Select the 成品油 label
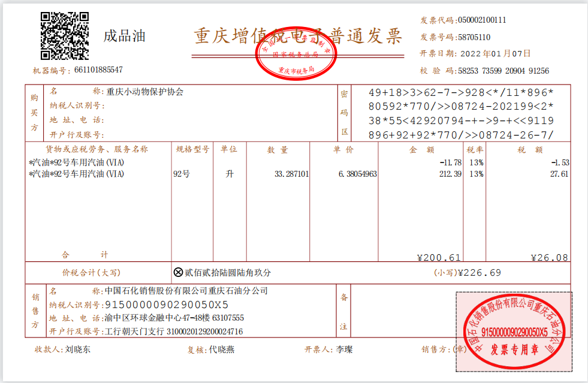This screenshot has height=383, width=588. [125, 36]
